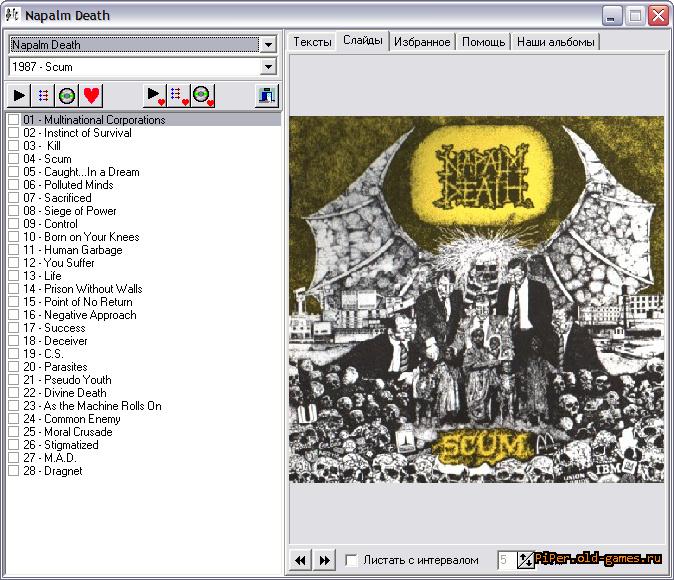Open the Napalm Death artist dropdown
Image resolution: width=674 pixels, height=580 pixels.
[x=268, y=45]
